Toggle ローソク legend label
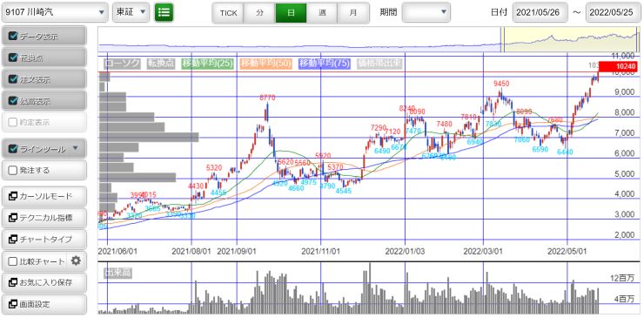This screenshot has width=644, height=318. tap(122, 64)
